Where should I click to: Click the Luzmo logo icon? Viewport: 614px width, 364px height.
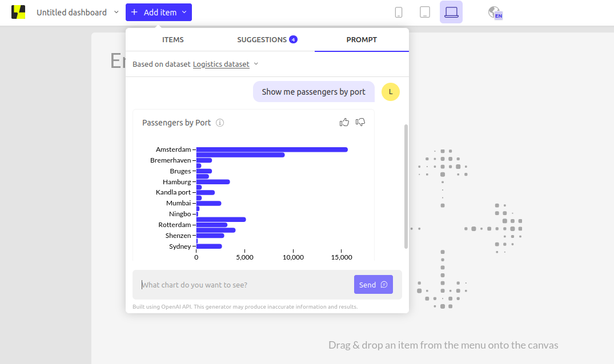pyautogui.click(x=18, y=12)
